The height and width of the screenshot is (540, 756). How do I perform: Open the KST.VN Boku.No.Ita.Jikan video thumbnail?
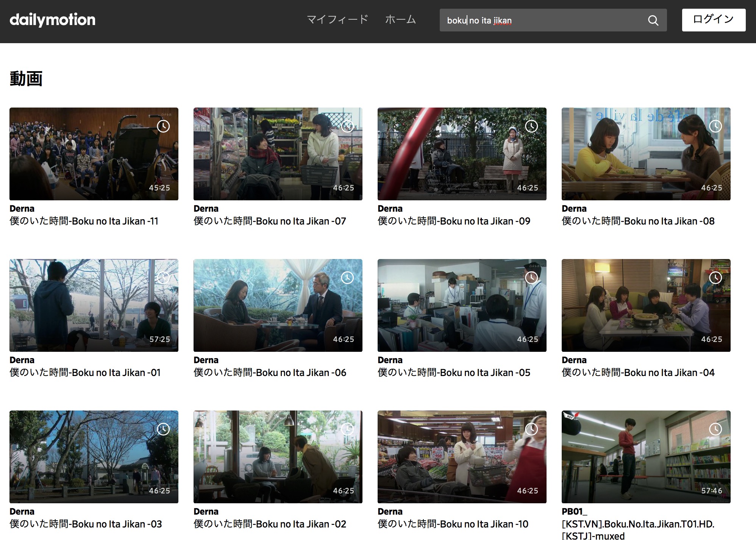tap(646, 457)
